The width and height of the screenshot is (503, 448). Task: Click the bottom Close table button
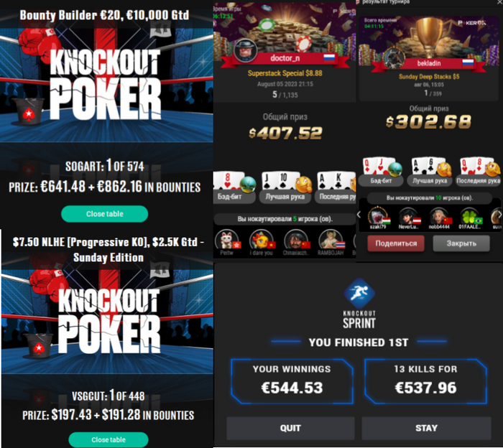click(x=109, y=439)
